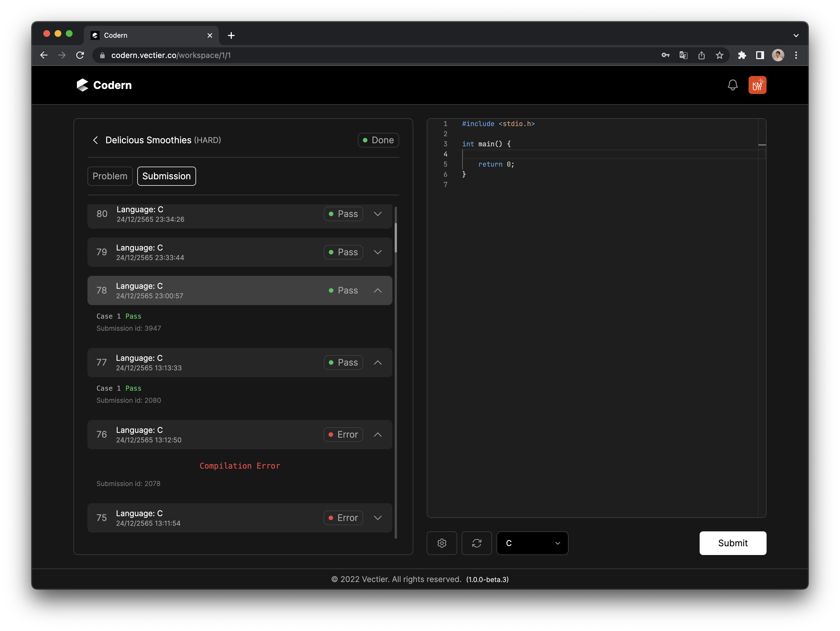
Task: Open the notifications bell
Action: click(733, 85)
